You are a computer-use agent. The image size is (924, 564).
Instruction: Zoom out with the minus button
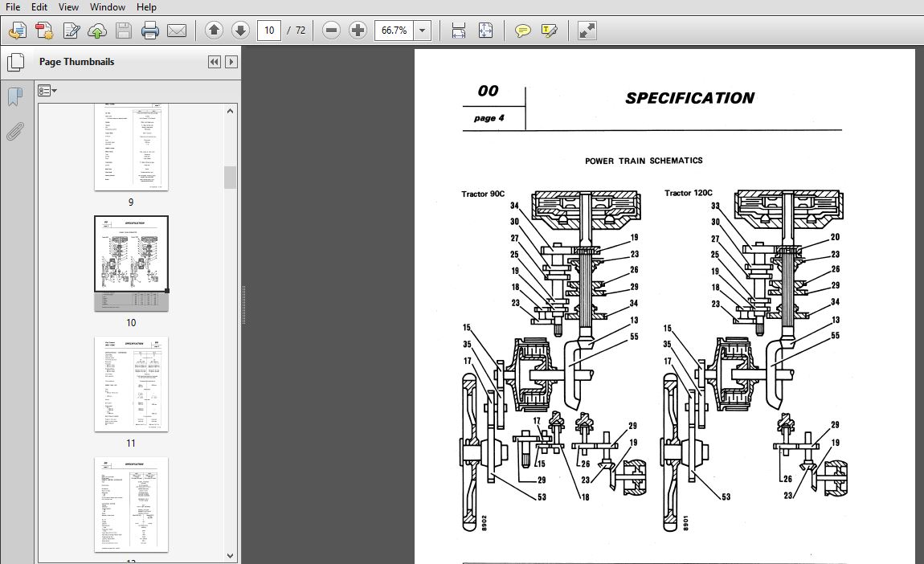[x=331, y=30]
